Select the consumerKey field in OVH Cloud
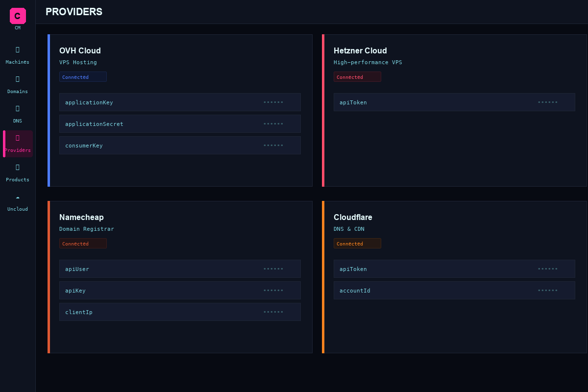The width and height of the screenshot is (588, 392). point(180,146)
